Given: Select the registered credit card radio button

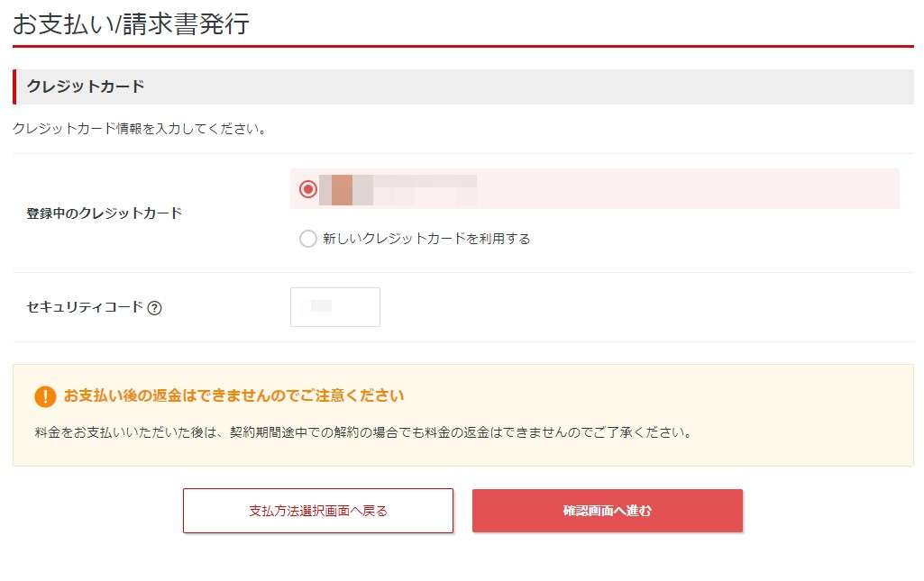Looking at the screenshot, I should [307, 189].
